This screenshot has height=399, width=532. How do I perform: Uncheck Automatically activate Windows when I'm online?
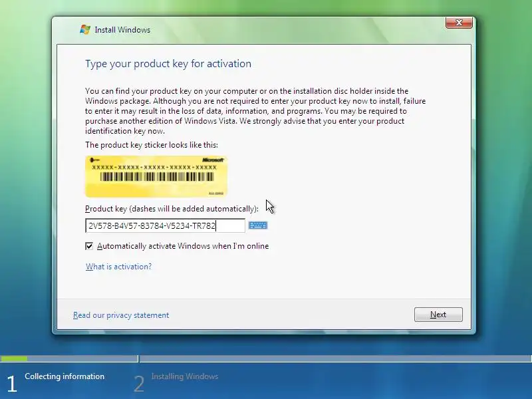coord(89,246)
